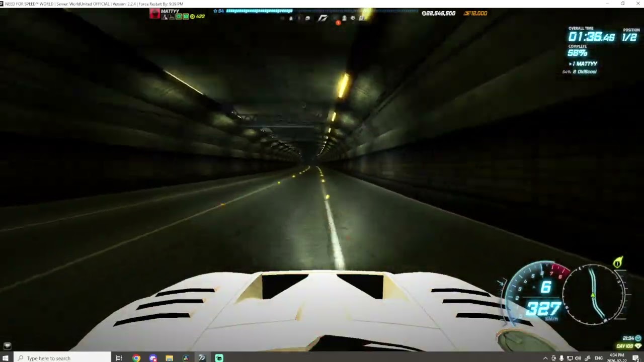This screenshot has width=644, height=362.
Task: Open Task View on taskbar
Action: 119,358
